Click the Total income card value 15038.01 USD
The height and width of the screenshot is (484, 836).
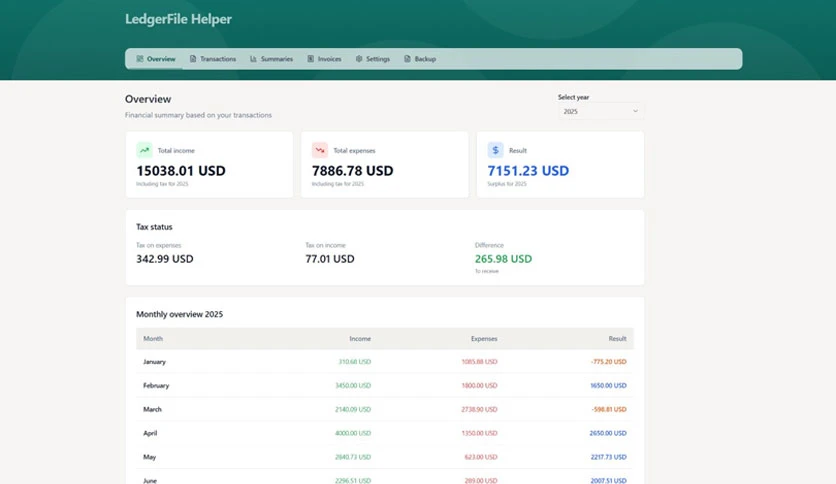point(181,171)
